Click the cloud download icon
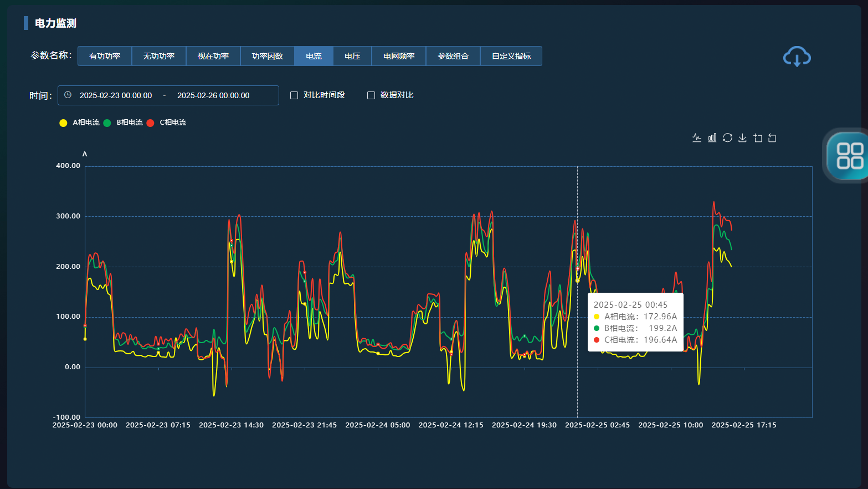This screenshot has width=868, height=489. click(x=797, y=57)
